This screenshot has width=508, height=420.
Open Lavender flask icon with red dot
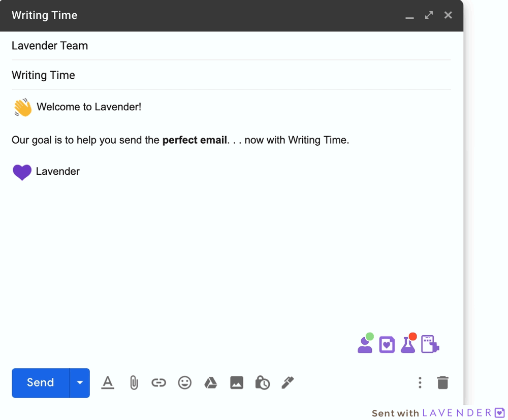(408, 343)
